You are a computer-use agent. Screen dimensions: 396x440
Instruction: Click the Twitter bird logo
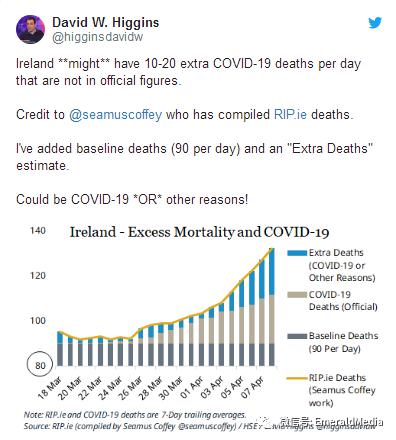(x=375, y=23)
